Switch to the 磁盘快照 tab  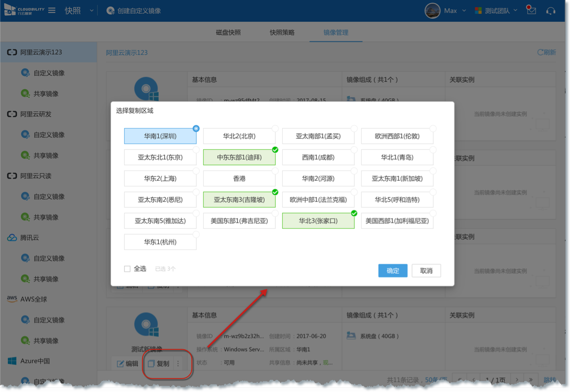pyautogui.click(x=228, y=33)
